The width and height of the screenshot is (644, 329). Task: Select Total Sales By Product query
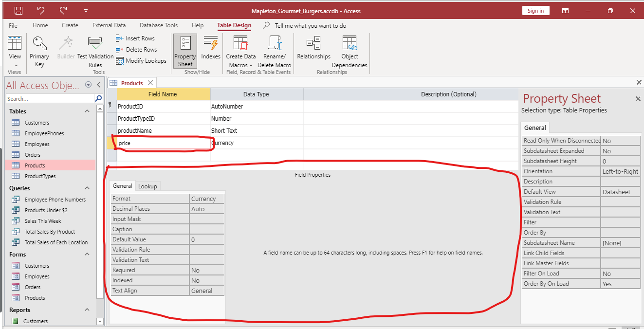[x=51, y=232]
